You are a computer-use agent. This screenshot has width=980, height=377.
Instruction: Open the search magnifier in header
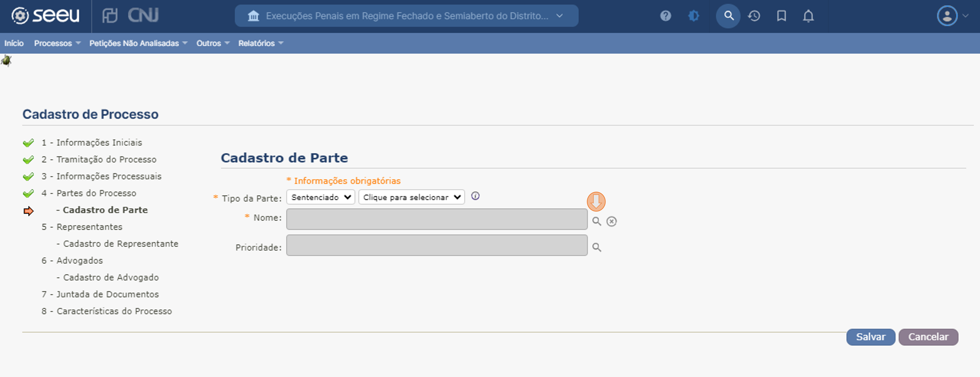point(728,16)
